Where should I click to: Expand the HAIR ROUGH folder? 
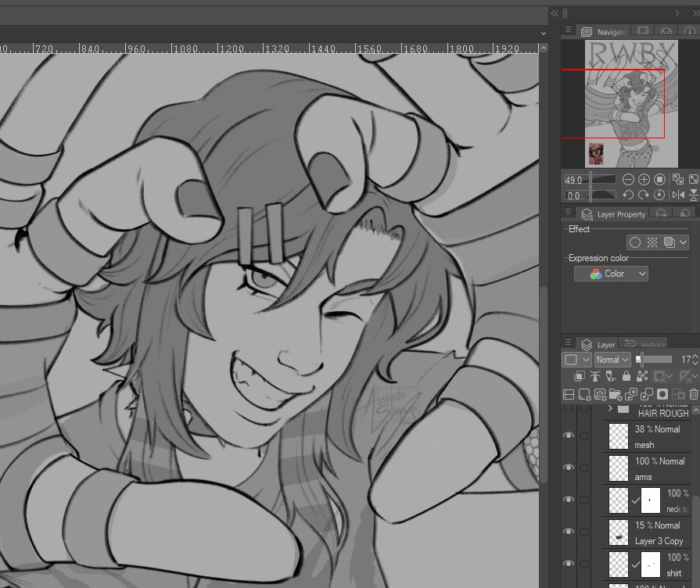(610, 408)
